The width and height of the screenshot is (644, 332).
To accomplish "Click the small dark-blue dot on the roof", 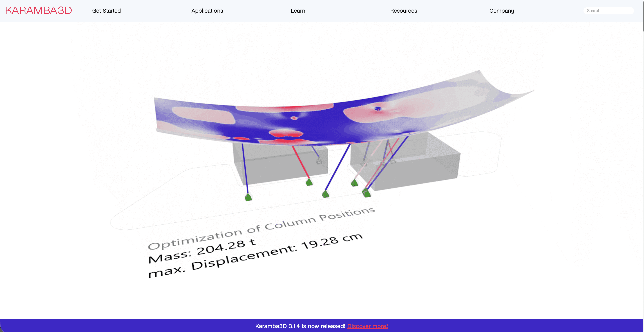I will click(x=378, y=109).
